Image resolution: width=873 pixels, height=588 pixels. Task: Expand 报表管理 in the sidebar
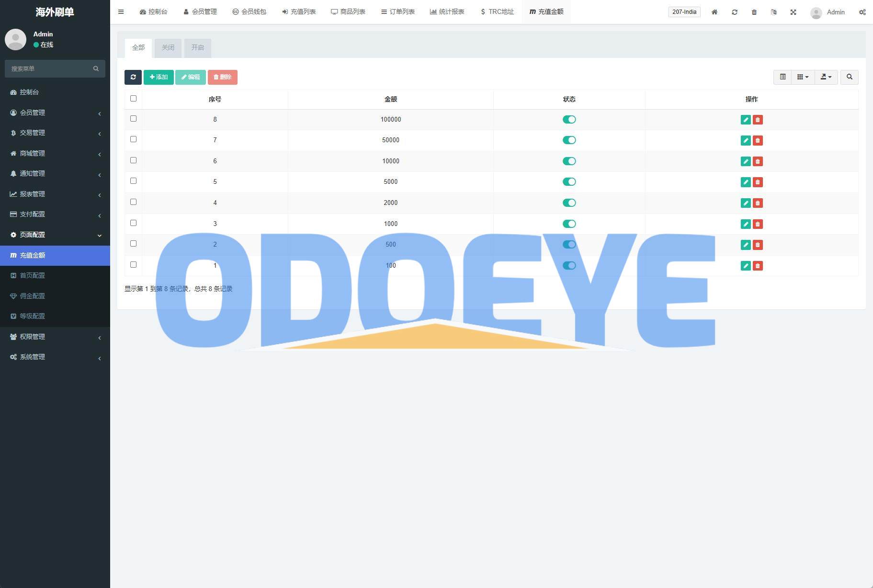pos(55,194)
